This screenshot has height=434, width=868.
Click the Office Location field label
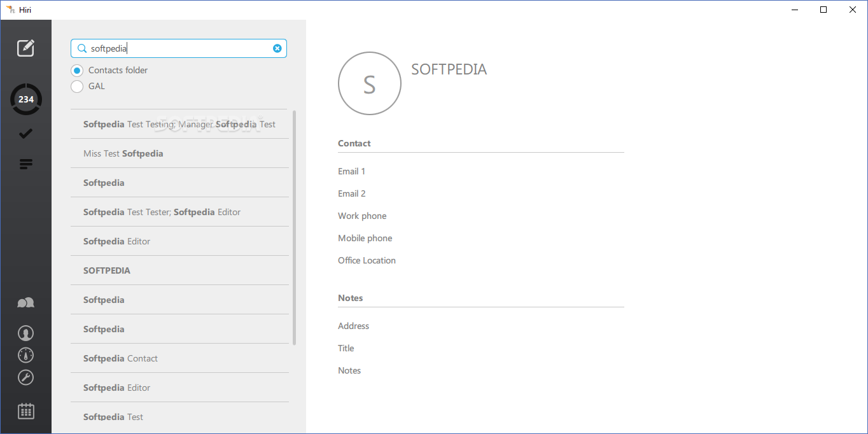pyautogui.click(x=367, y=260)
